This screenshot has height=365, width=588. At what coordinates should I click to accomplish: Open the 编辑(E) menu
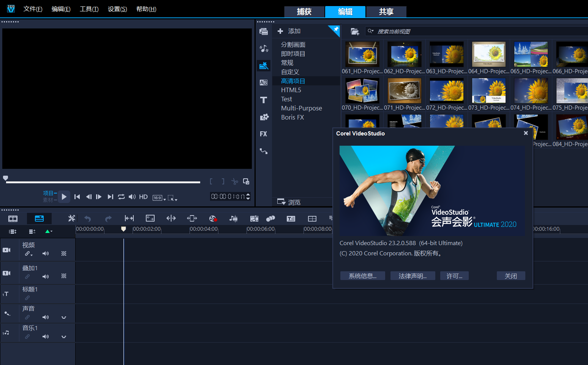click(x=61, y=9)
